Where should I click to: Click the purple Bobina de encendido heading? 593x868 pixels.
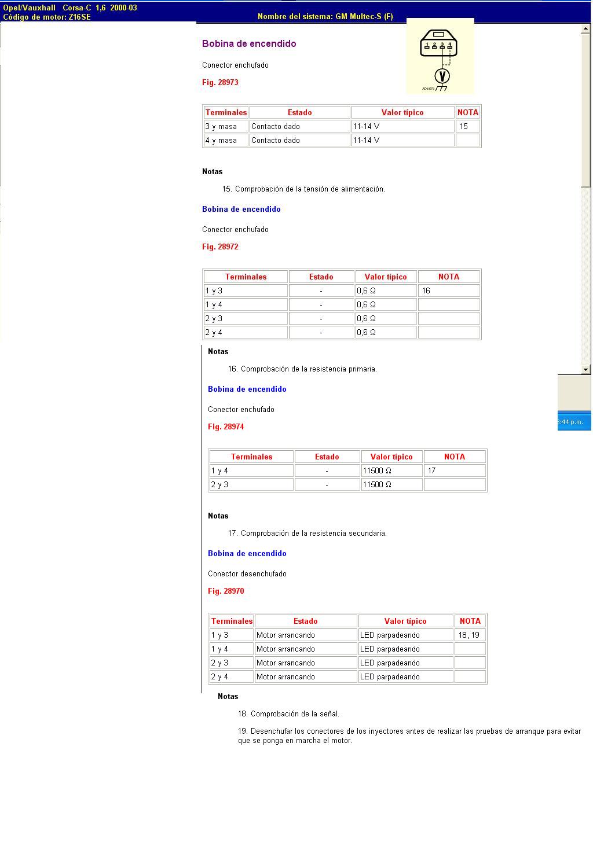click(249, 44)
